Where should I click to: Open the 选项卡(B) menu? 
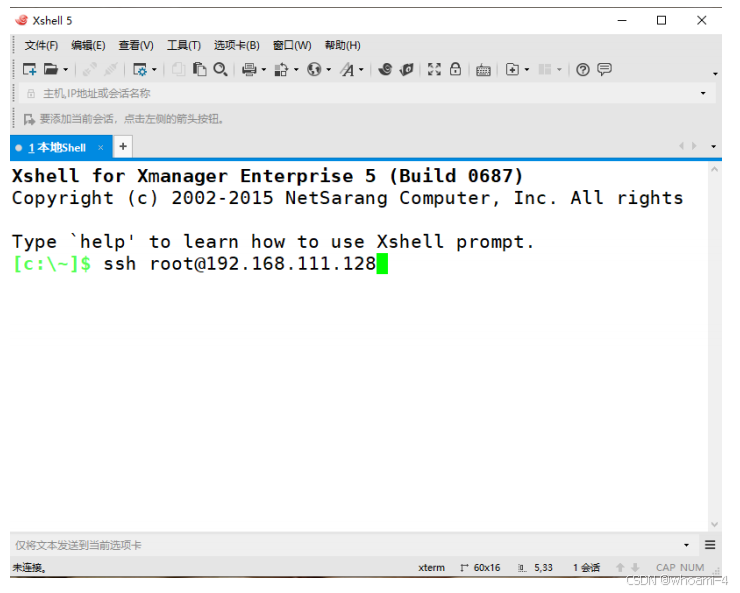point(237,45)
